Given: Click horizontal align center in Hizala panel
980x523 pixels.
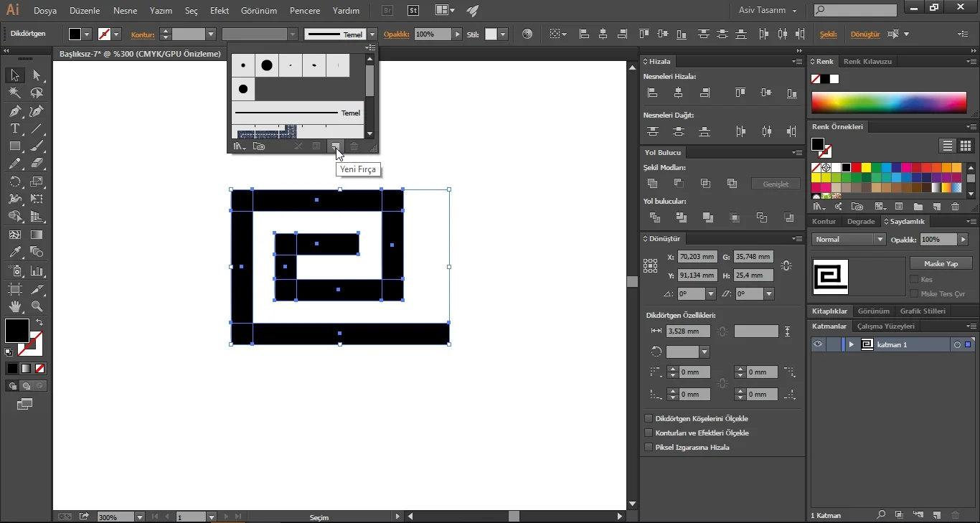Looking at the screenshot, I should click(x=678, y=93).
